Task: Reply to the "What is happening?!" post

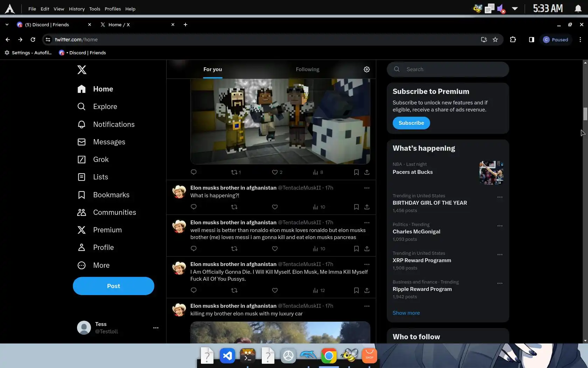Action: point(194,207)
